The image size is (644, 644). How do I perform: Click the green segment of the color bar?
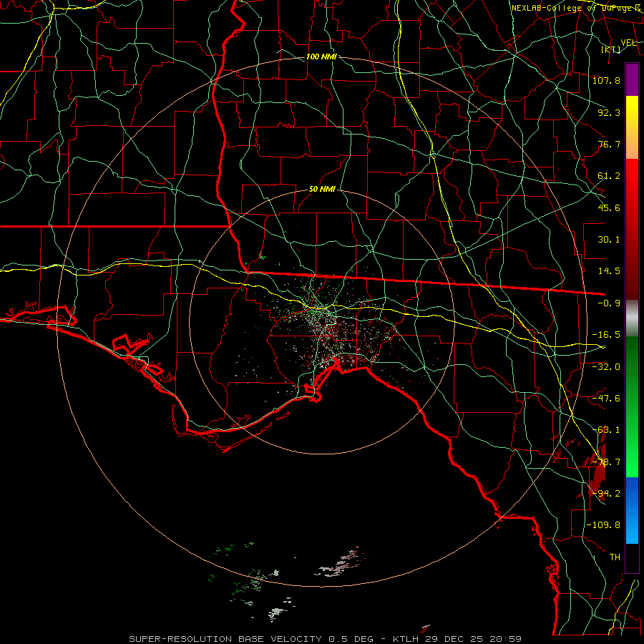click(x=632, y=406)
